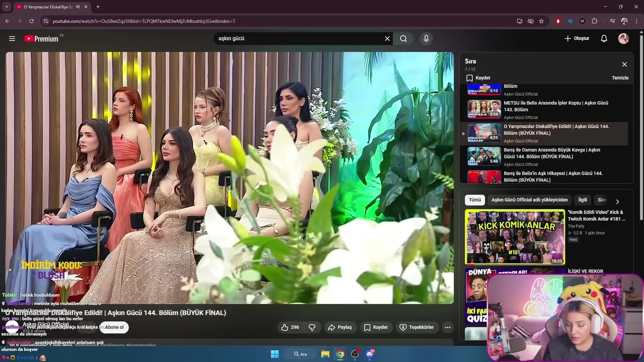Open Komik Editli Video Kick & Twitch title
Viewport: 644px width, 362px height.
[x=597, y=216]
